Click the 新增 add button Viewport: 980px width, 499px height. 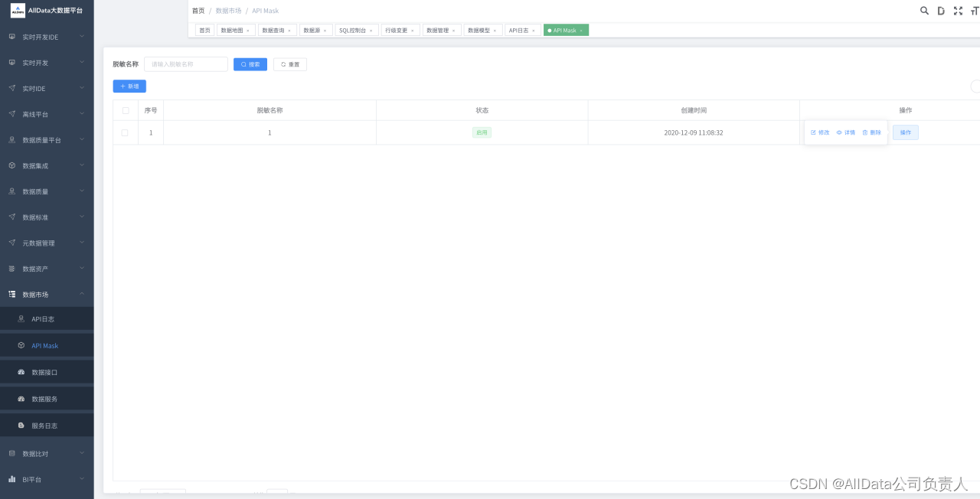coord(129,86)
